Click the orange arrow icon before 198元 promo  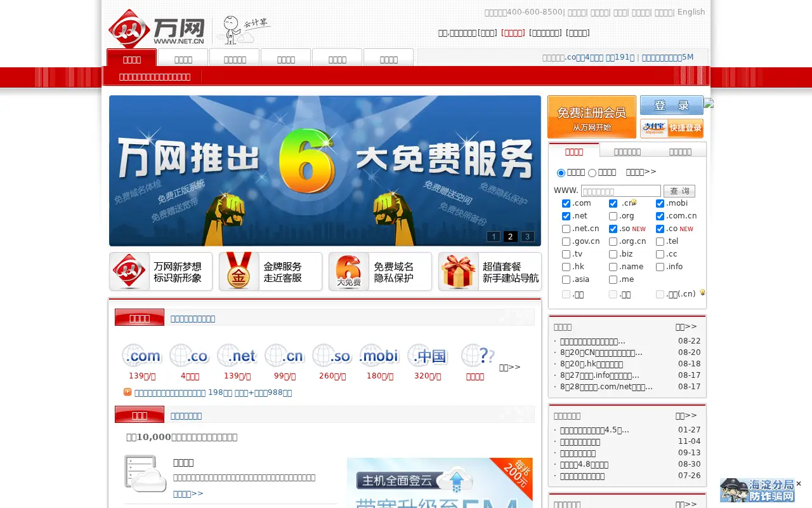tap(128, 392)
